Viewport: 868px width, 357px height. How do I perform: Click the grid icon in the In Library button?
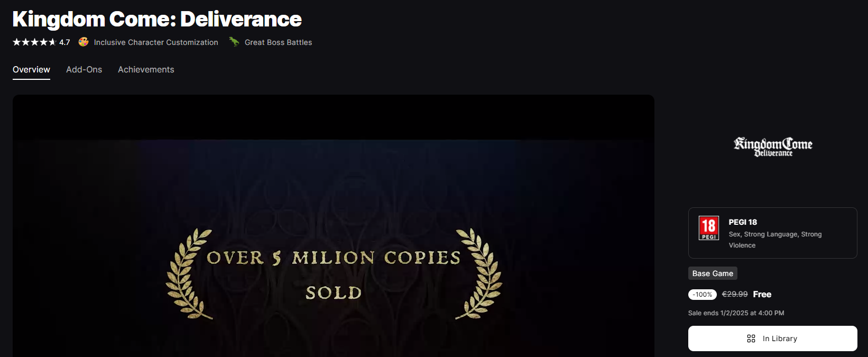(751, 338)
